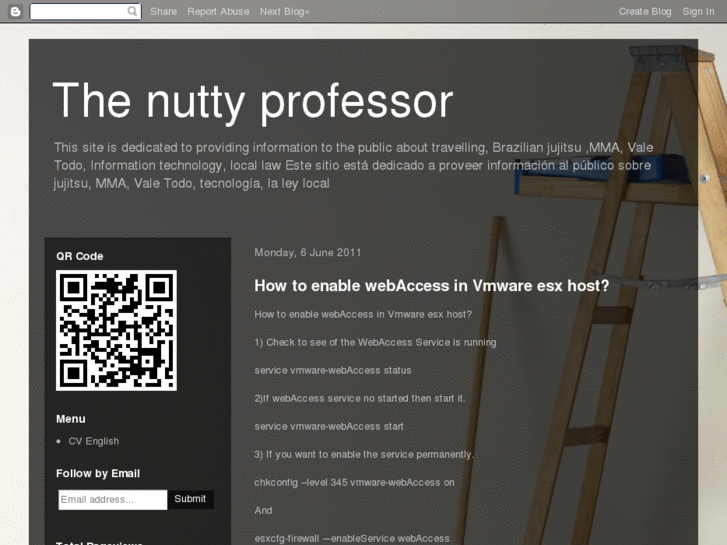This screenshot has height=545, width=727.
Task: Focus the Email address input field
Action: coord(113,500)
